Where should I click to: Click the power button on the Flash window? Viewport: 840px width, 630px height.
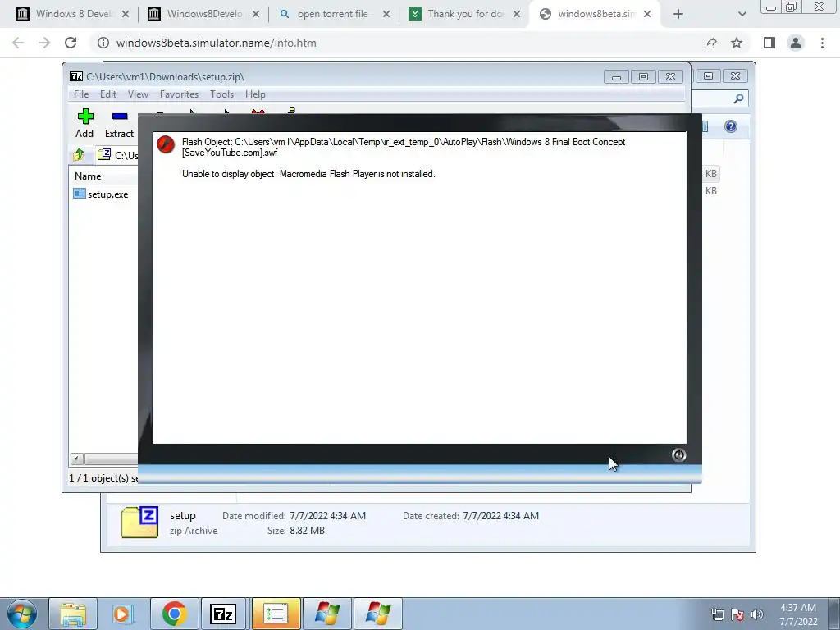[x=678, y=454]
